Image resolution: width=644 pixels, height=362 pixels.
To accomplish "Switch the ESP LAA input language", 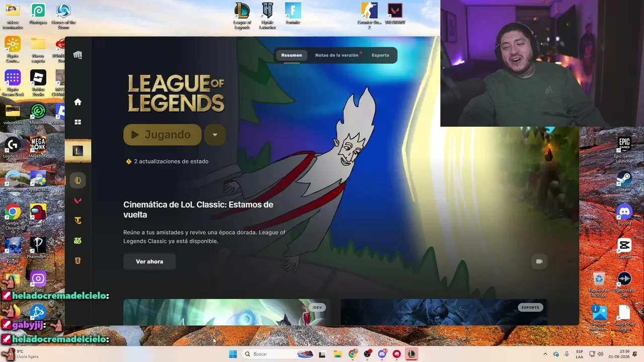I will (x=580, y=354).
